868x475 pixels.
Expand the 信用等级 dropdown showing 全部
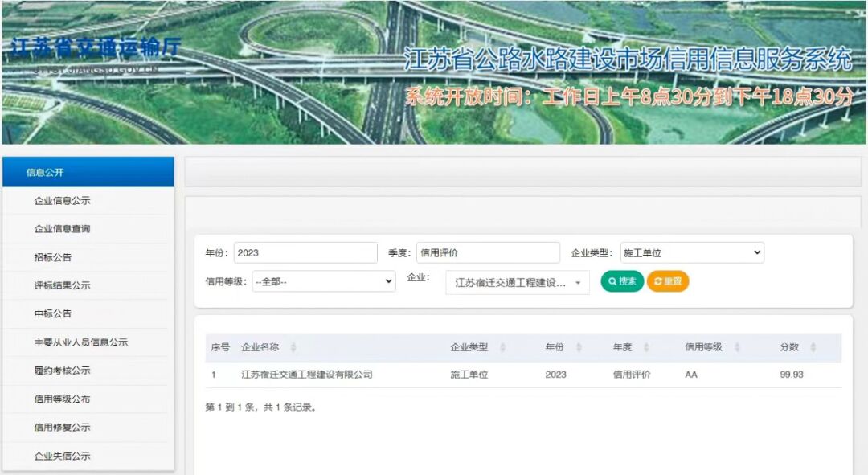coord(323,281)
